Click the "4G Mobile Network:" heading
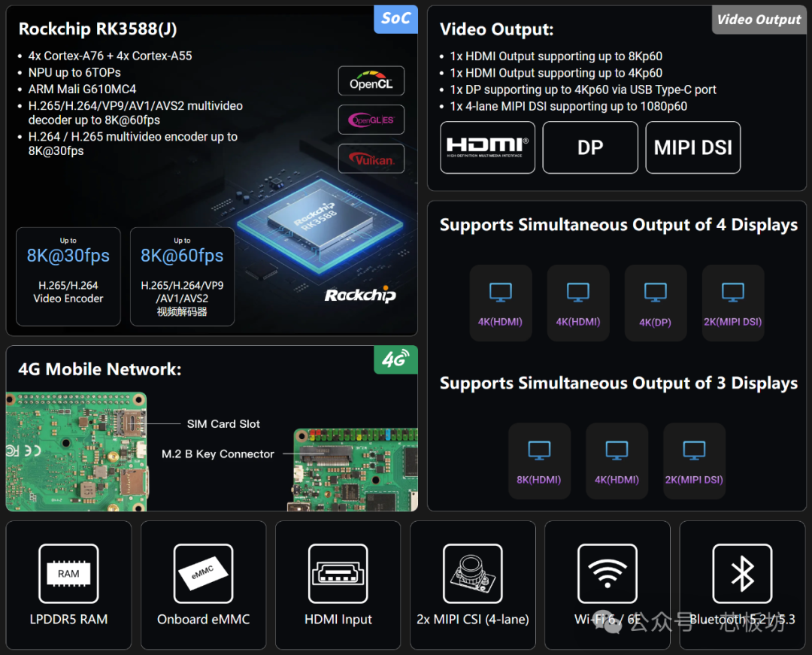This screenshot has width=812, height=655. click(100, 369)
